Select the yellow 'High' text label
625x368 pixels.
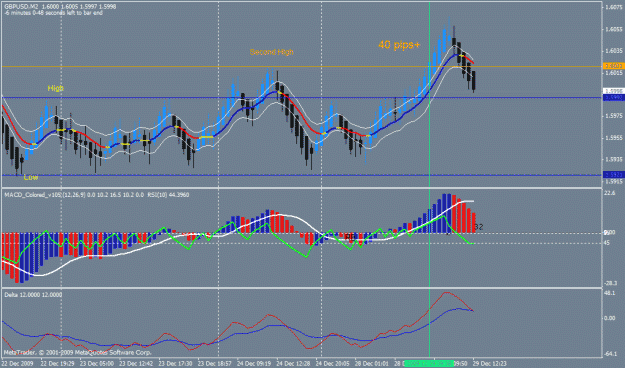tap(55, 88)
